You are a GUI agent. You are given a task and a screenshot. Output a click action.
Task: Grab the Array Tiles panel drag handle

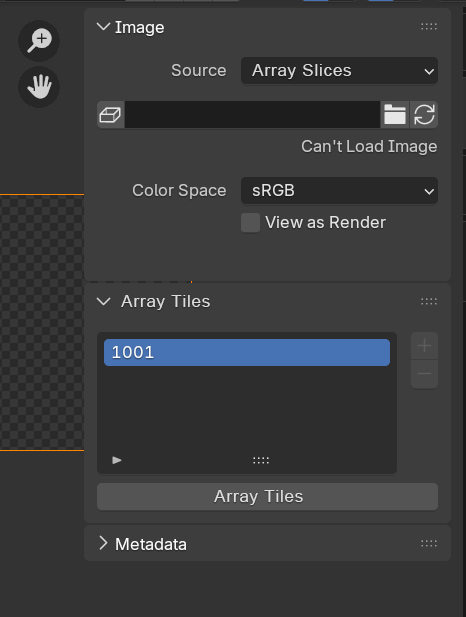(429, 301)
